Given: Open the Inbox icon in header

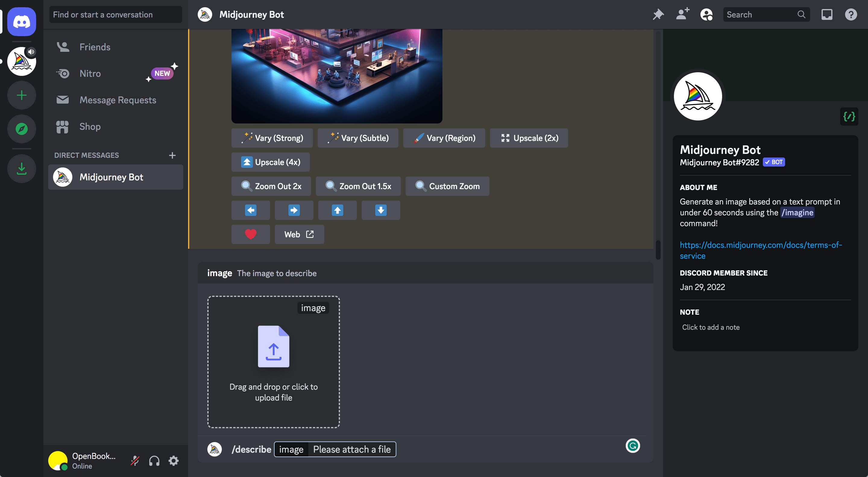Looking at the screenshot, I should [827, 14].
